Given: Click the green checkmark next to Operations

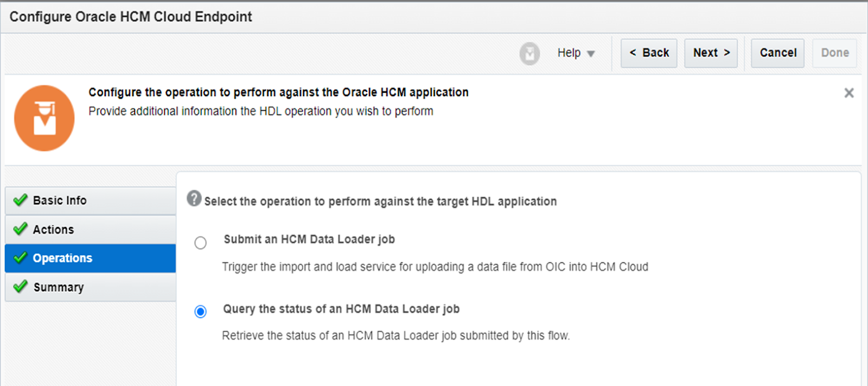Looking at the screenshot, I should tap(21, 258).
